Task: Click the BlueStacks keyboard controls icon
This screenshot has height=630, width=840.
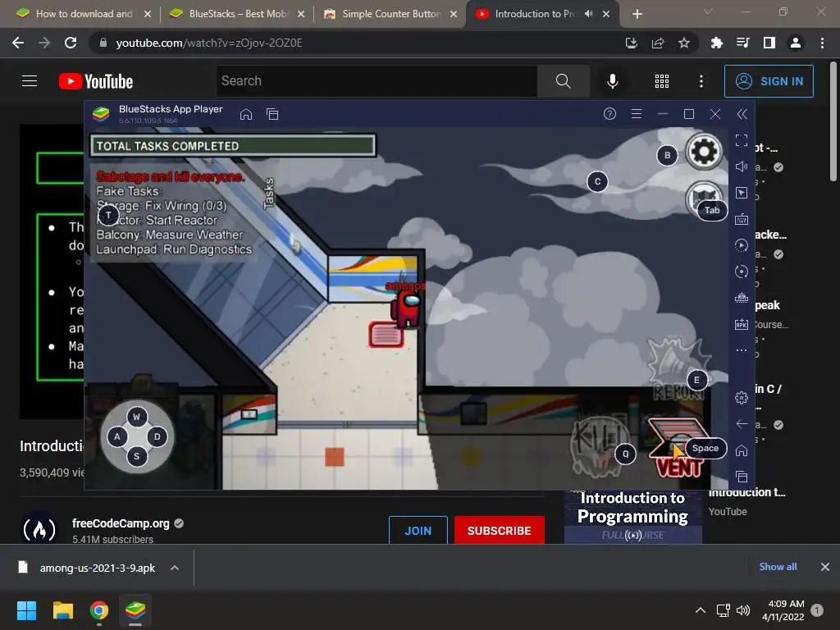Action: 742,219
